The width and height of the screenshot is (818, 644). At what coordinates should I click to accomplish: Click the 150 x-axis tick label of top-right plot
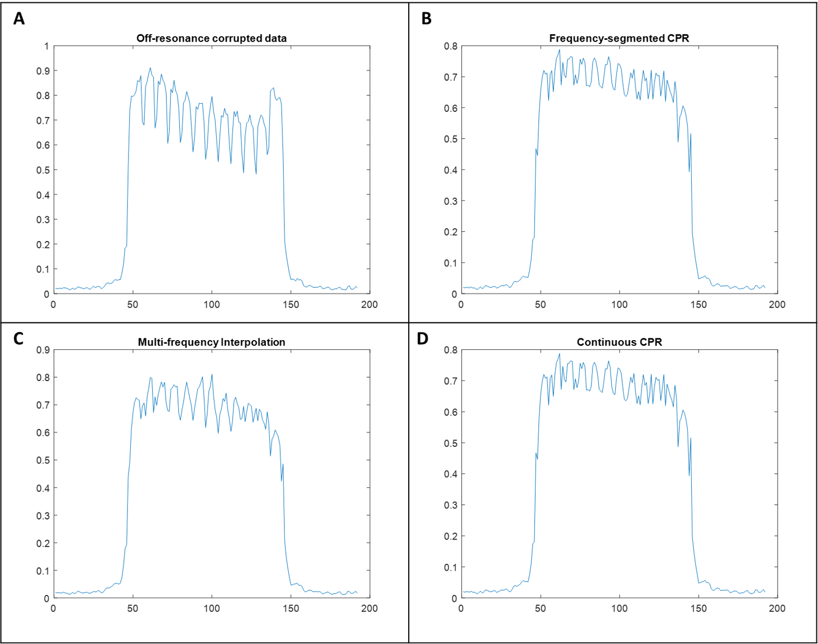pyautogui.click(x=698, y=304)
